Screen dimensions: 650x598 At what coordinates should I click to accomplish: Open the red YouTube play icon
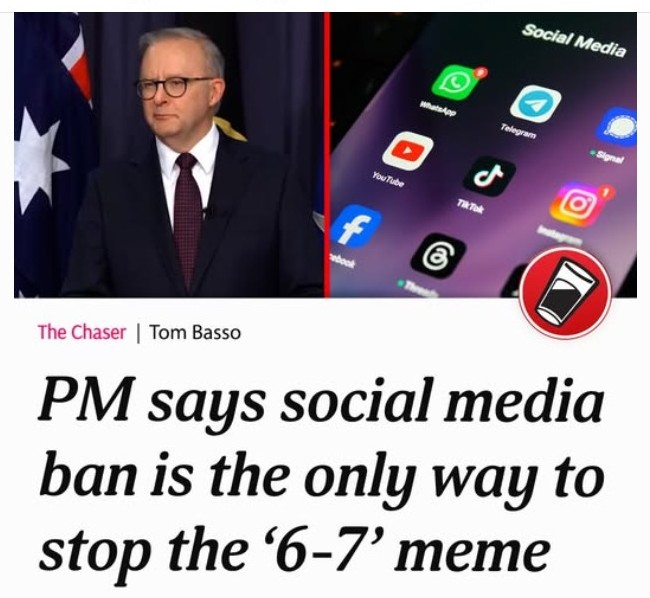(407, 151)
